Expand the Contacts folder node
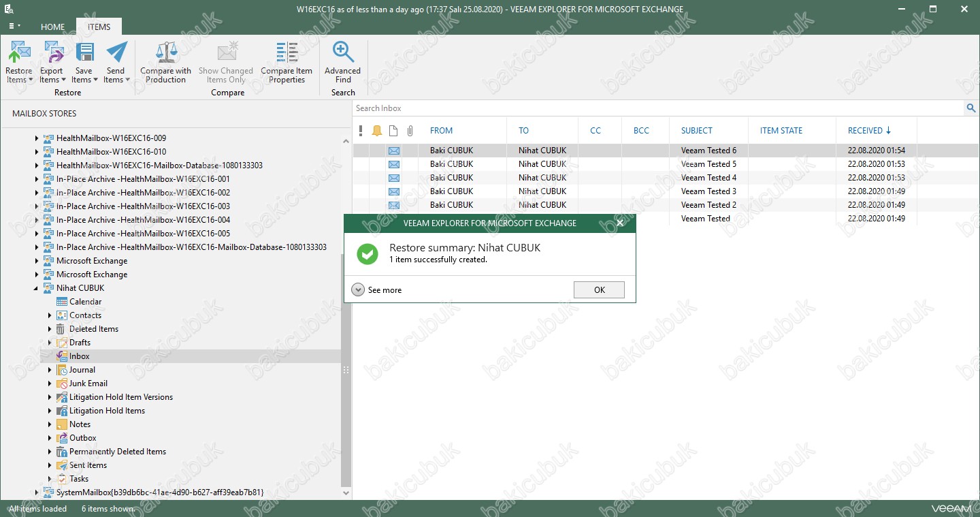Screen dimensions: 980x517 tap(50, 315)
